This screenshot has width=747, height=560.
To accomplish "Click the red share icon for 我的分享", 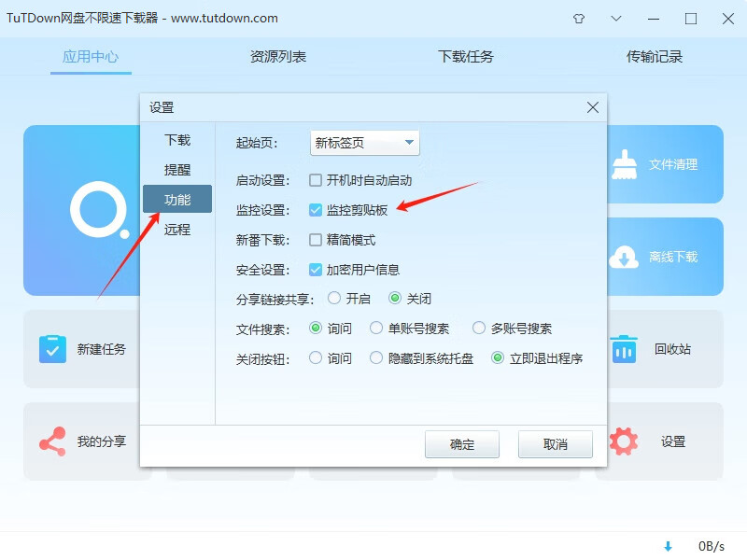I will [x=52, y=441].
